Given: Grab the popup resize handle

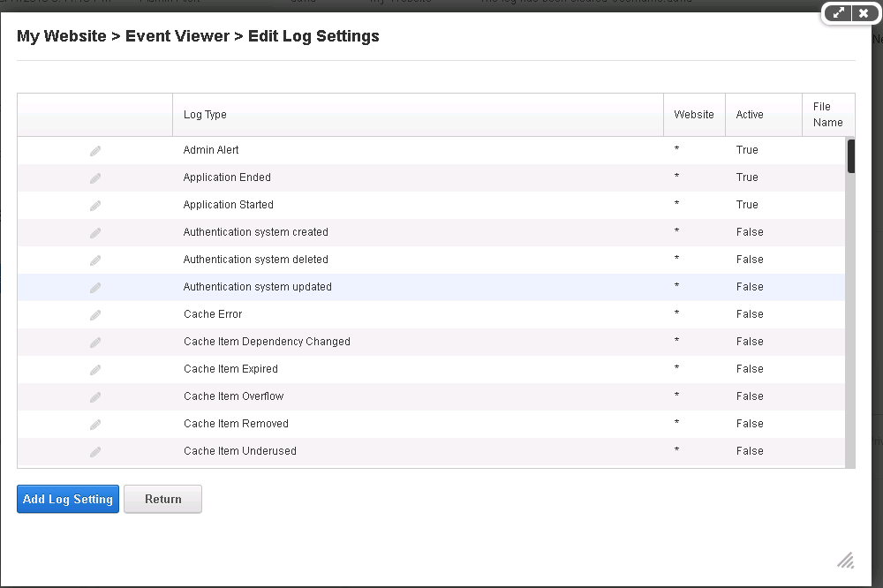Looking at the screenshot, I should (x=845, y=561).
